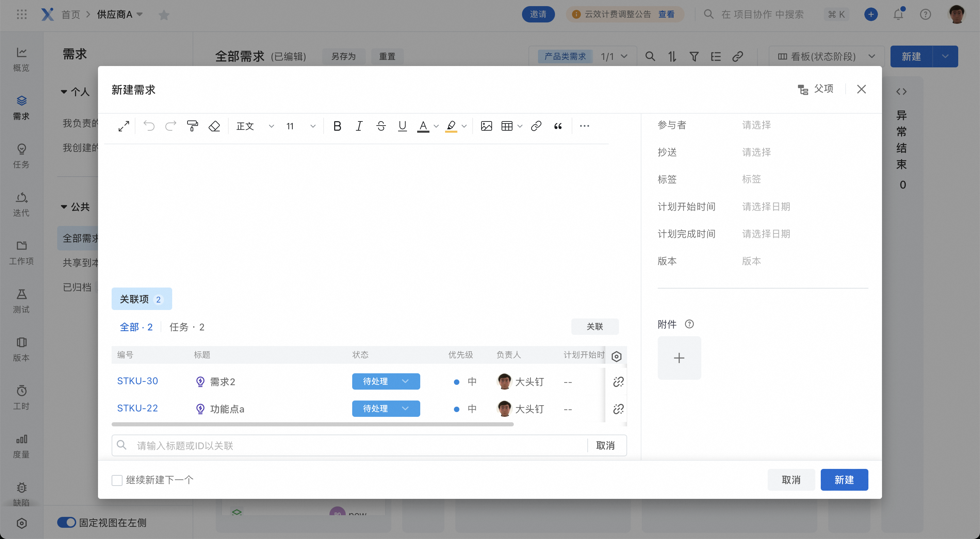The width and height of the screenshot is (980, 539).
Task: Open related items column settings gear
Action: click(617, 356)
